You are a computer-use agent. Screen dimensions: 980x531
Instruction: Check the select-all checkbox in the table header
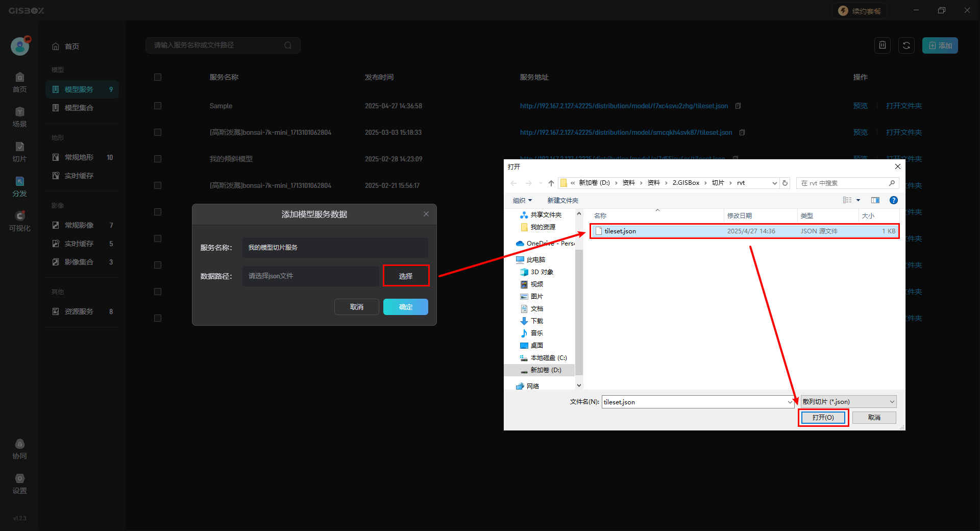(158, 77)
